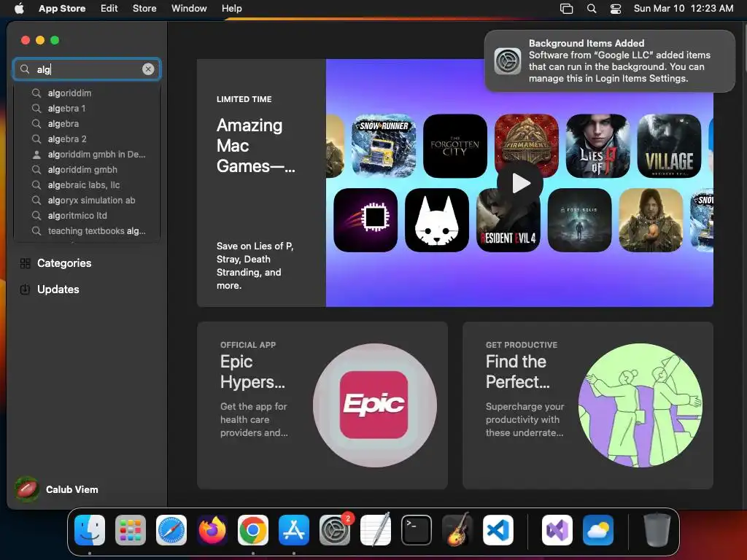The image size is (747, 560).
Task: Open Stage Manager in the menu bar
Action: [566, 9]
